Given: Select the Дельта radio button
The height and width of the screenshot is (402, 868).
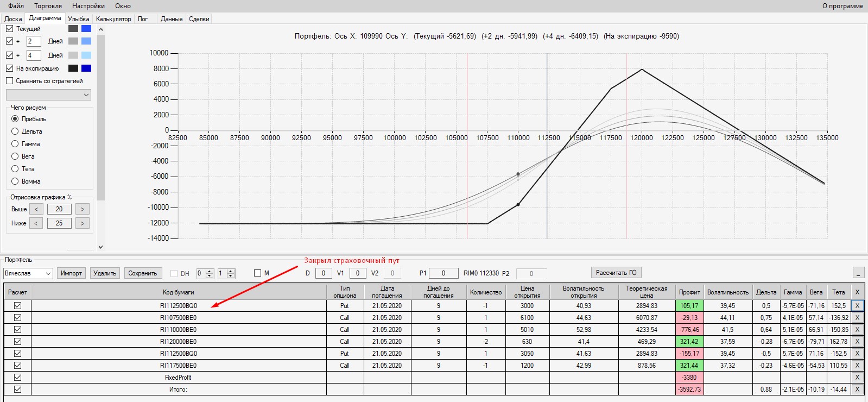Looking at the screenshot, I should (15, 131).
